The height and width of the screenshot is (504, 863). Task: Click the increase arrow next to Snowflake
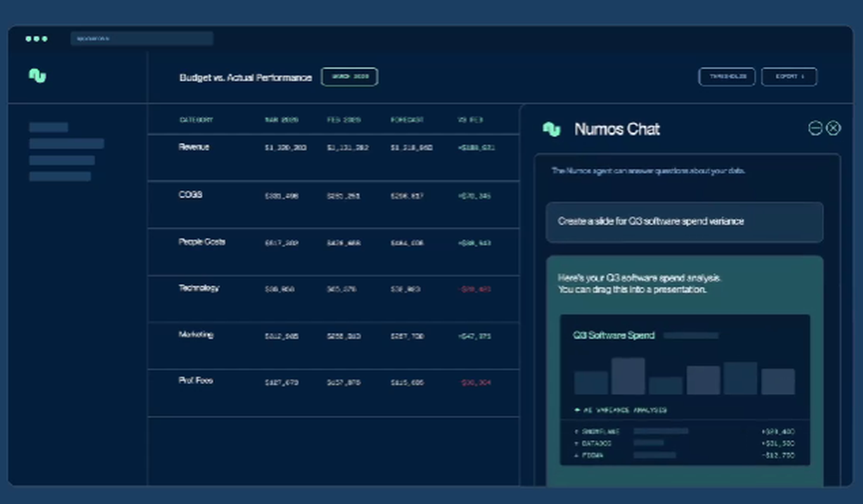(576, 430)
